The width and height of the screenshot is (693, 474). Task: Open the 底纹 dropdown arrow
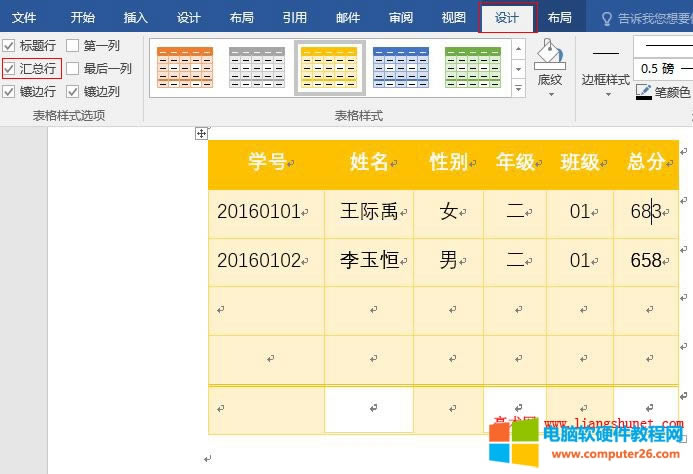[549, 94]
